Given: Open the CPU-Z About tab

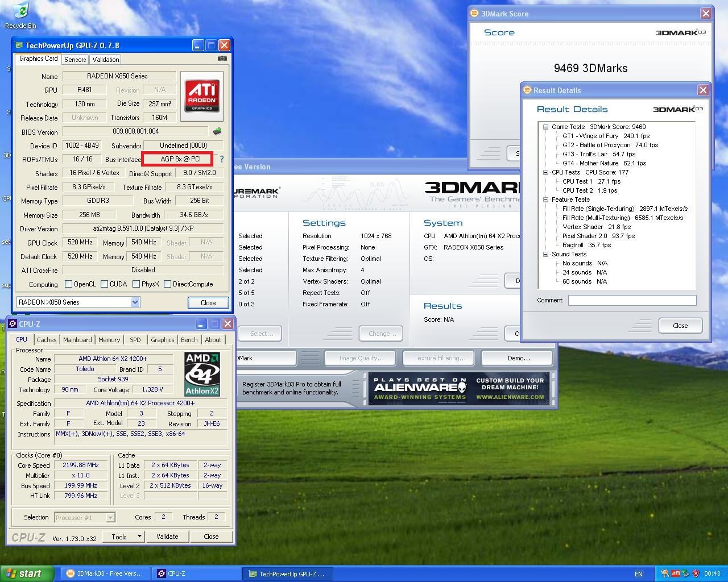Looking at the screenshot, I should click(x=213, y=340).
